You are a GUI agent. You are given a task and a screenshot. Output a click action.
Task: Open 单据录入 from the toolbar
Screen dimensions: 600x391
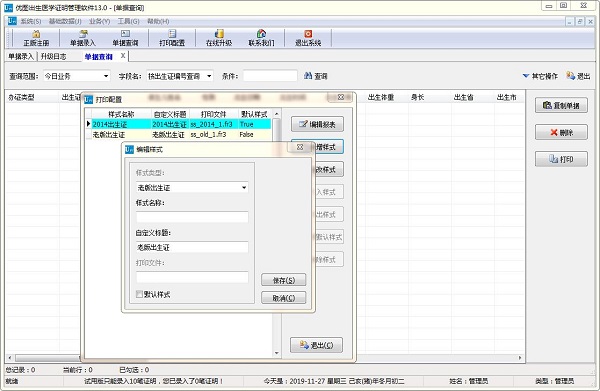pyautogui.click(x=83, y=34)
